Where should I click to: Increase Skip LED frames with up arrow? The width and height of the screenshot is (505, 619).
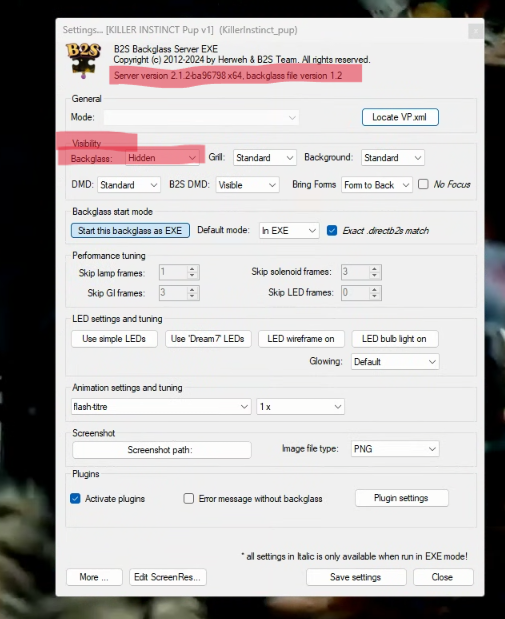click(x=374, y=289)
